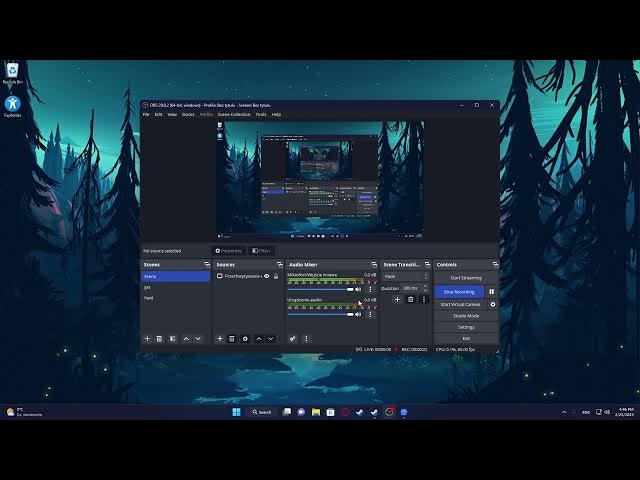Open Recycle Bin desktop icon
Viewport: 640px width, 480px height.
[x=13, y=73]
